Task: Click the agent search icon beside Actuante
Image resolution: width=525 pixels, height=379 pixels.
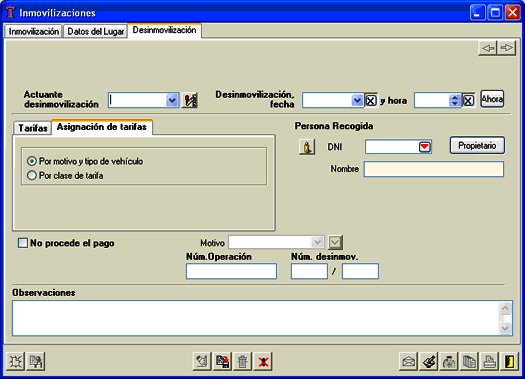Action: click(190, 100)
